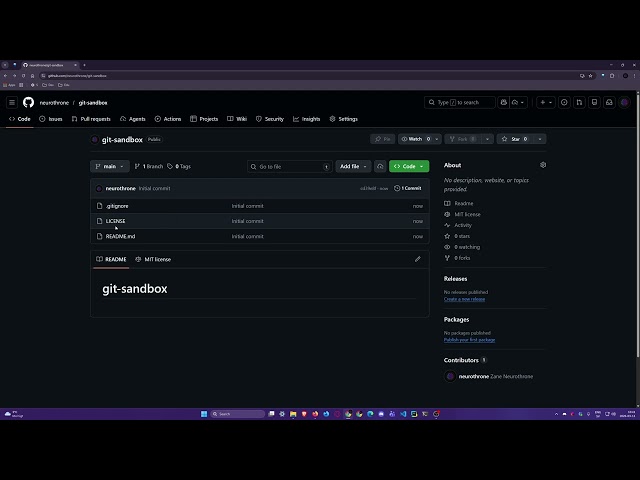Open the .gitignore file
640x480 pixels.
[x=117, y=206]
